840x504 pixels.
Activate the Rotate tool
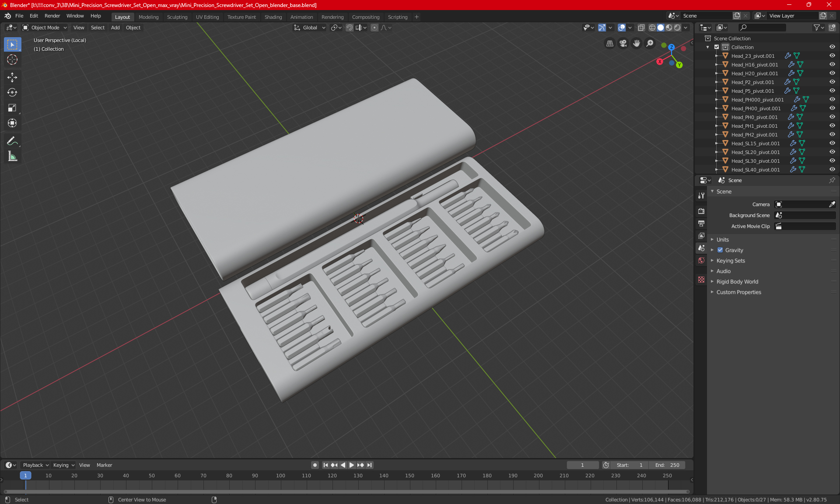[12, 93]
